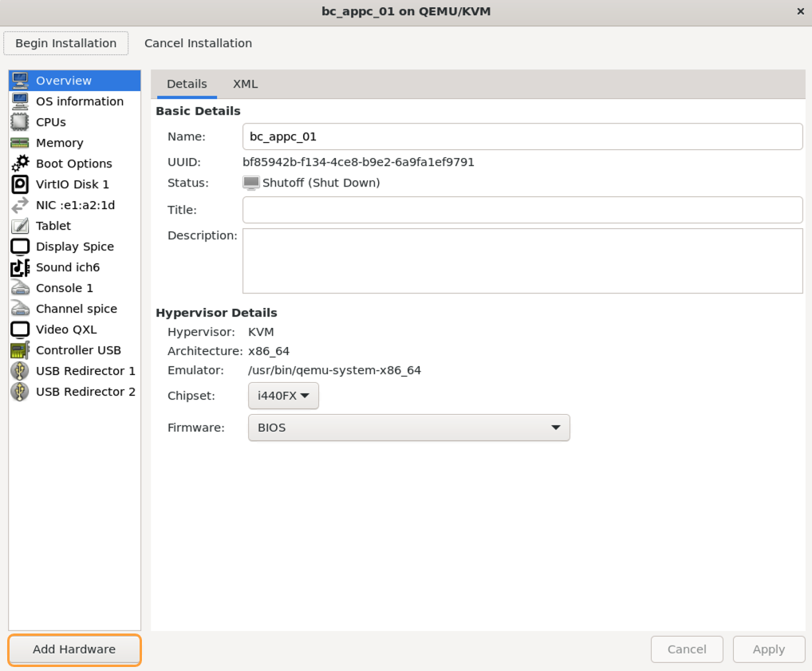Expand the Firmware dropdown set to BIOS
The width and height of the screenshot is (812, 671).
[408, 428]
